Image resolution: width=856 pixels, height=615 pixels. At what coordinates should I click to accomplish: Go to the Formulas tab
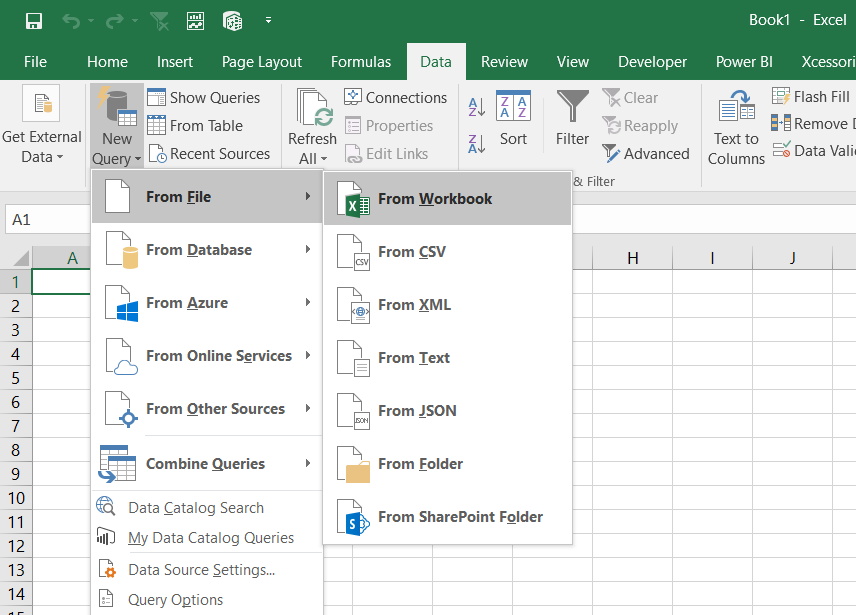(x=361, y=62)
